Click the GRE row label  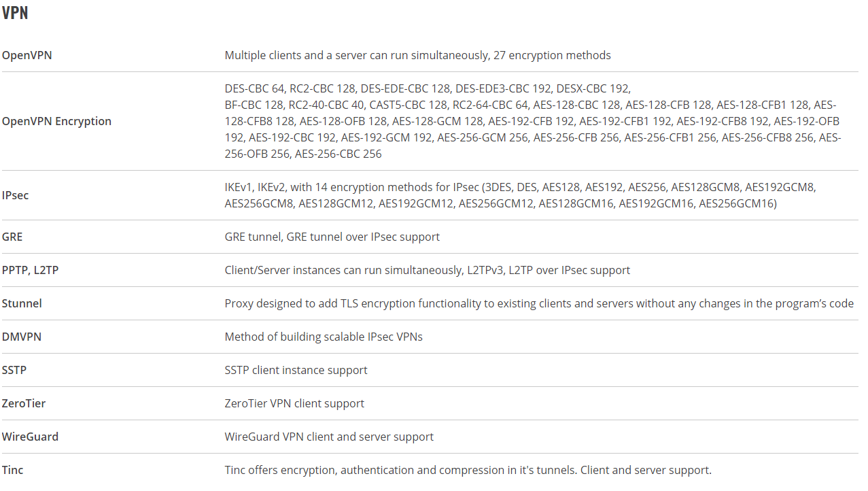[x=12, y=237]
